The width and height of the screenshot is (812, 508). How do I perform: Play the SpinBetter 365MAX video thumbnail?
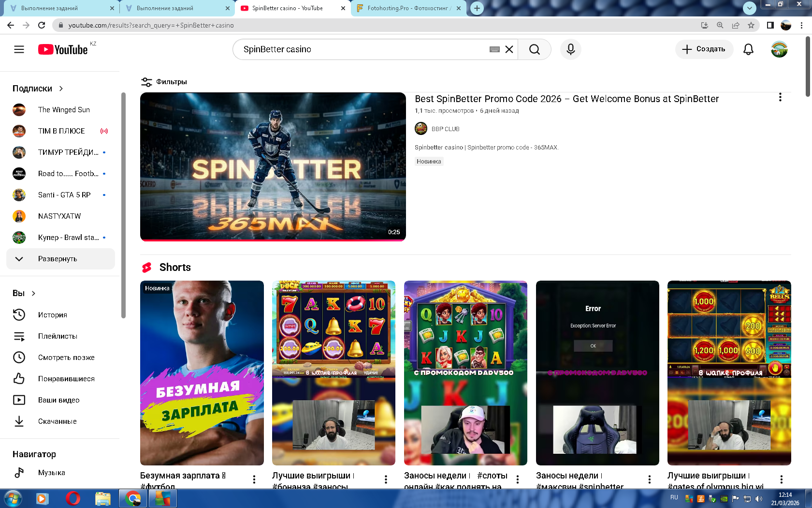pos(273,166)
